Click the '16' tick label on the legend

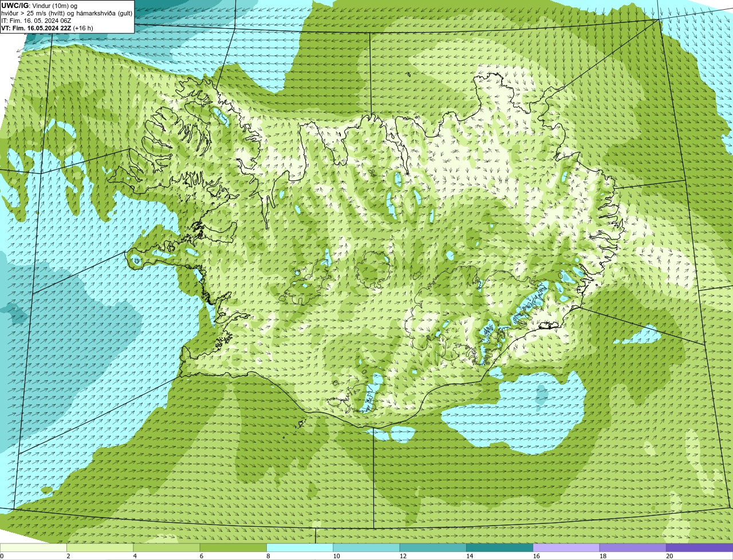click(x=536, y=556)
